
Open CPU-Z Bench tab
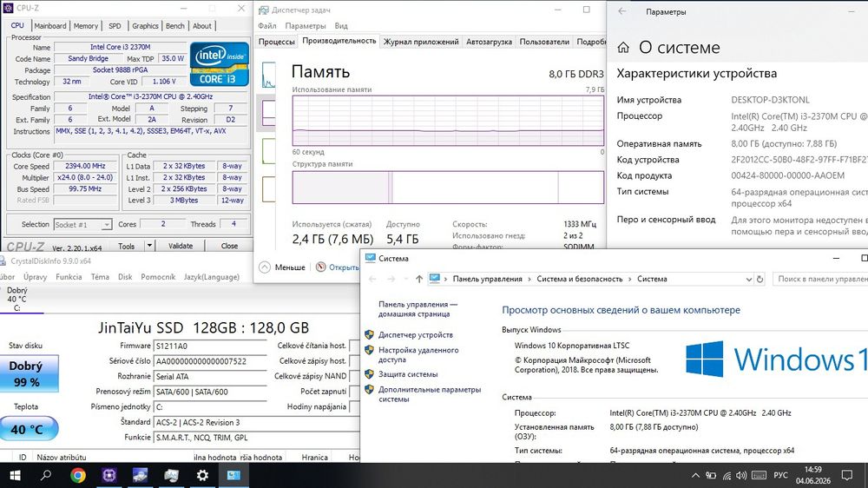[175, 25]
